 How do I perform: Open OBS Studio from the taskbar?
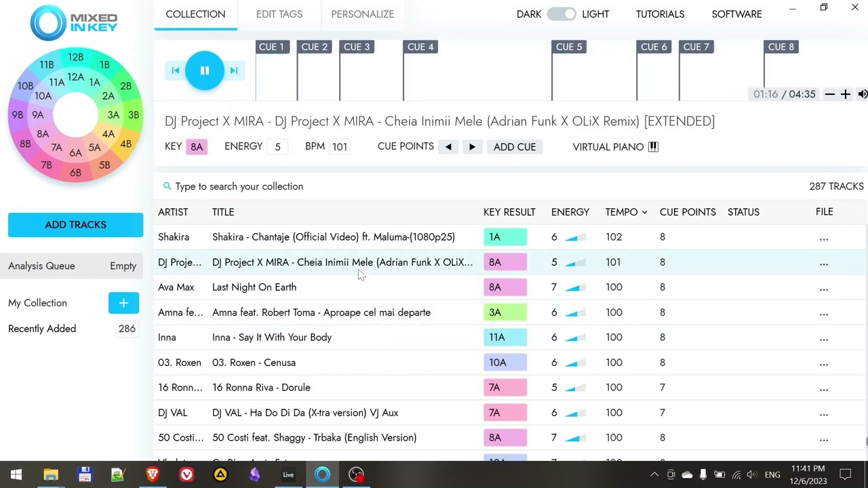pyautogui.click(x=356, y=474)
